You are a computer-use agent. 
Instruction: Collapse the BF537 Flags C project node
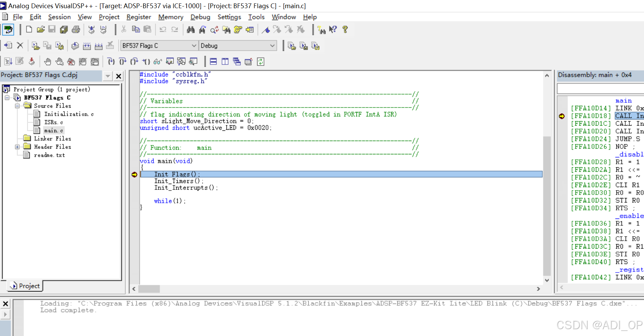point(7,98)
